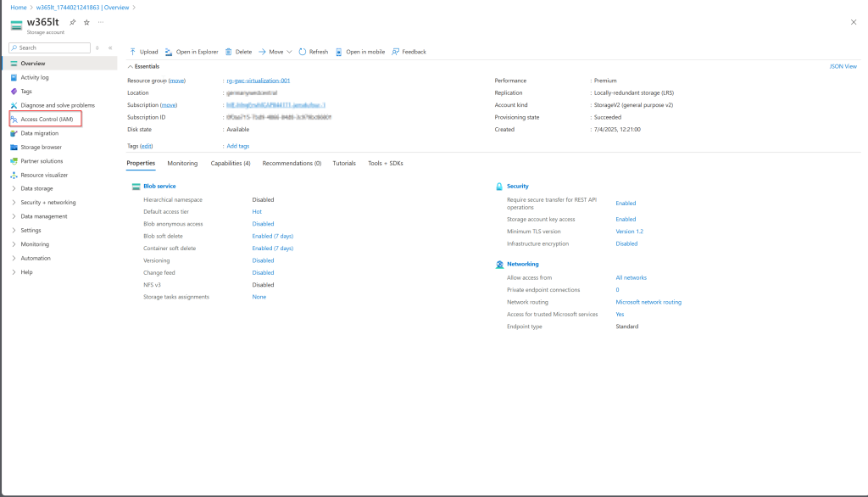Collapse the sidebar with the double chevron
This screenshot has height=497, width=868.
(x=110, y=48)
